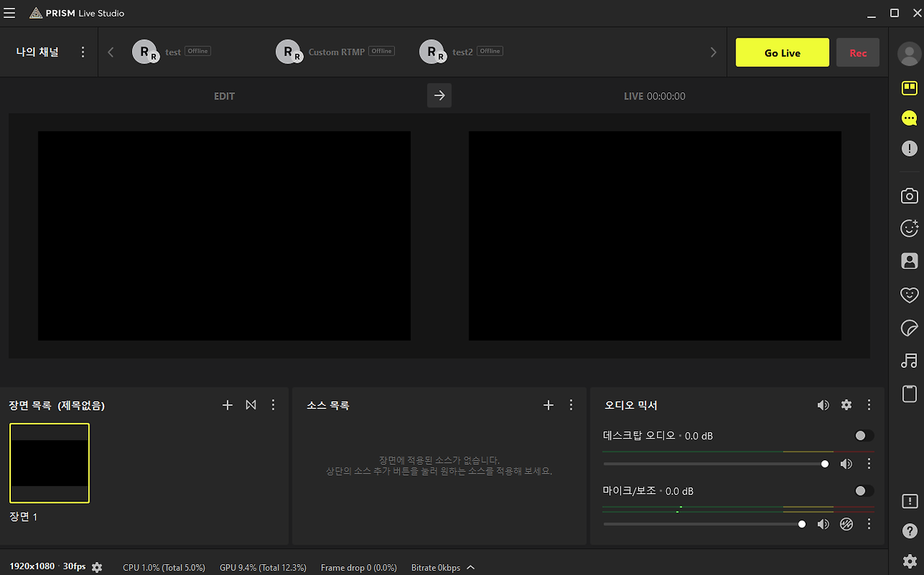Open the hamburger main menu

point(9,13)
